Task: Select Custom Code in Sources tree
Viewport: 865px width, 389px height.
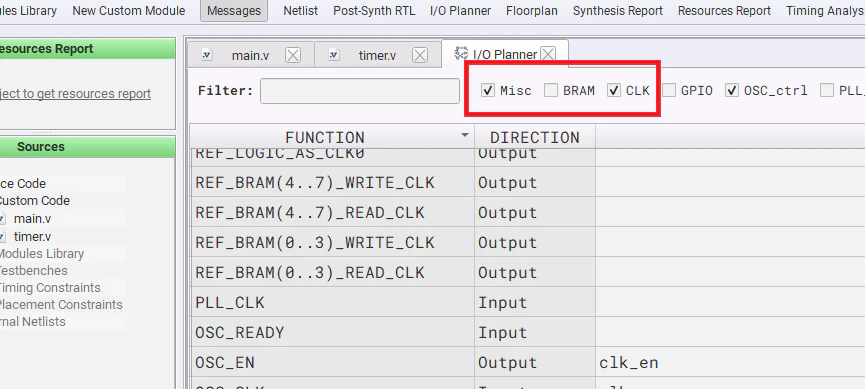Action: coord(35,201)
